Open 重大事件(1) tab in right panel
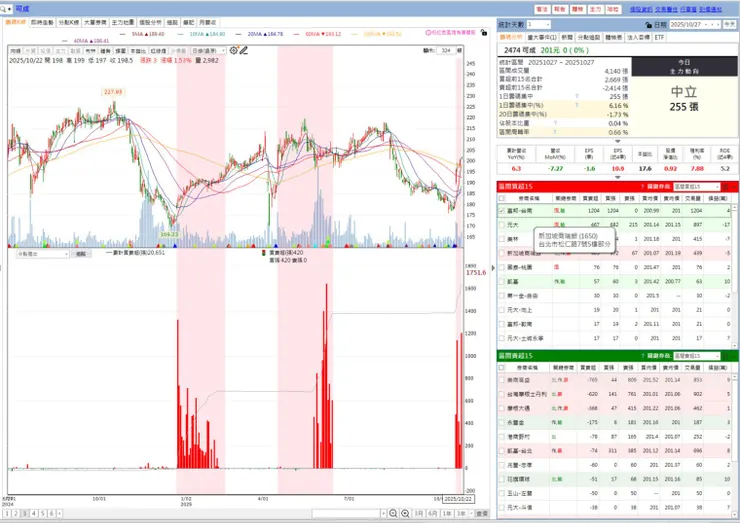This screenshot has width=740, height=523. pyautogui.click(x=542, y=37)
